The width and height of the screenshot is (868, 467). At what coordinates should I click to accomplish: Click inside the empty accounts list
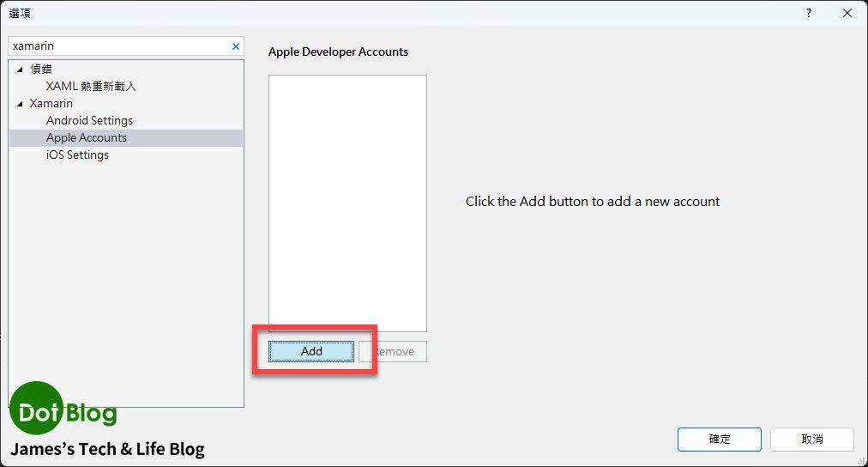pos(347,203)
